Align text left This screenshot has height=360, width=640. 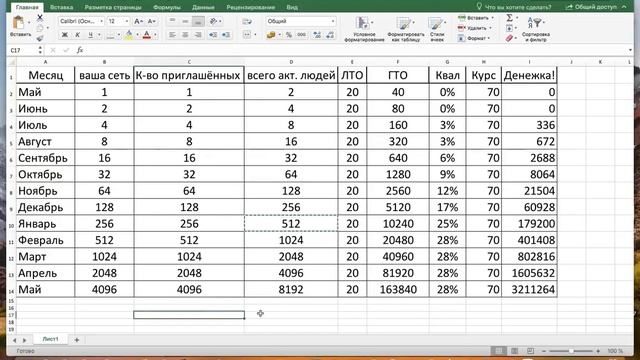coord(172,35)
